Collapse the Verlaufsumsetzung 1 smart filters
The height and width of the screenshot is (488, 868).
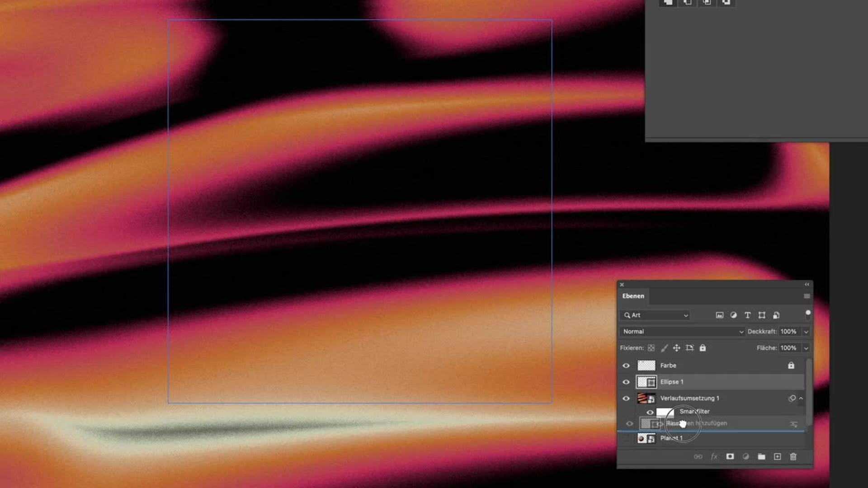point(801,399)
